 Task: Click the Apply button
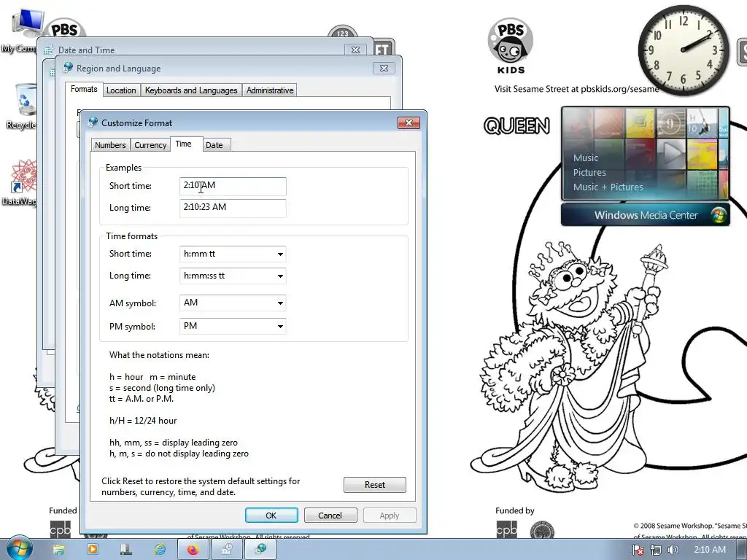tap(390, 516)
